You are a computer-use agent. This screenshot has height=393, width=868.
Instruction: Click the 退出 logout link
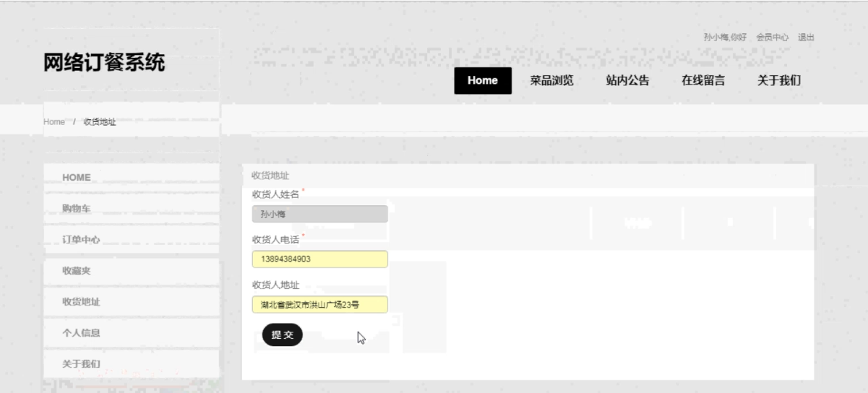coord(806,37)
